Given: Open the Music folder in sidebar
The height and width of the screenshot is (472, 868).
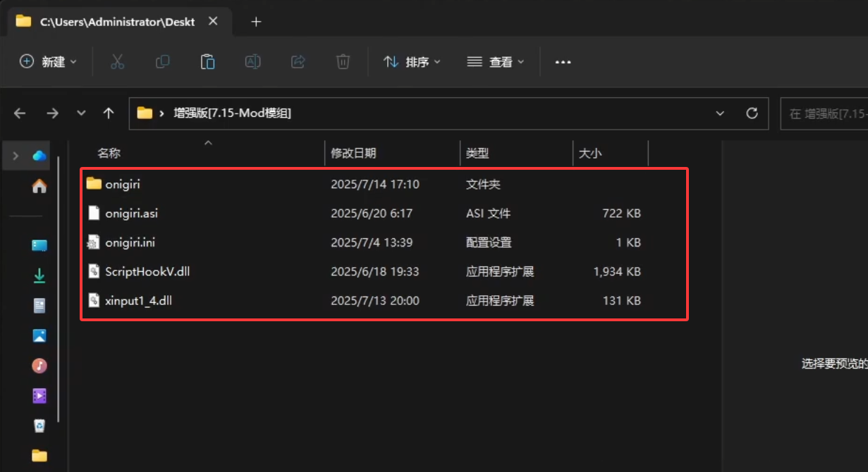Looking at the screenshot, I should 39,366.
